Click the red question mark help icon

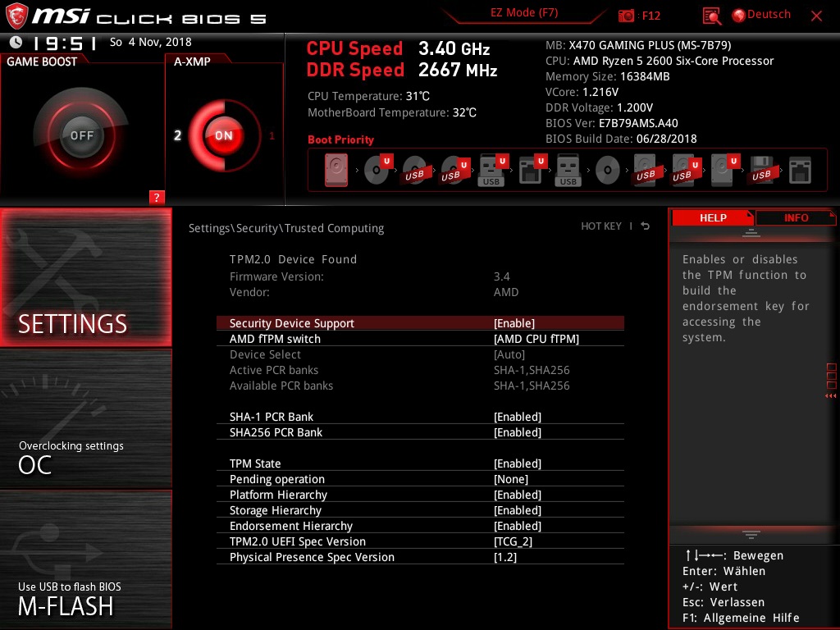coord(156,197)
